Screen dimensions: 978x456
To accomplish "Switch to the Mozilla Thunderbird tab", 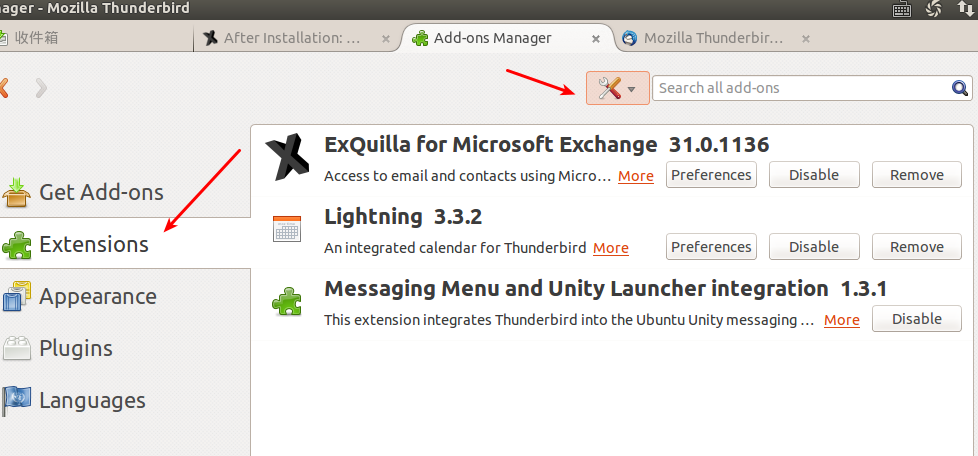I will click(717, 38).
